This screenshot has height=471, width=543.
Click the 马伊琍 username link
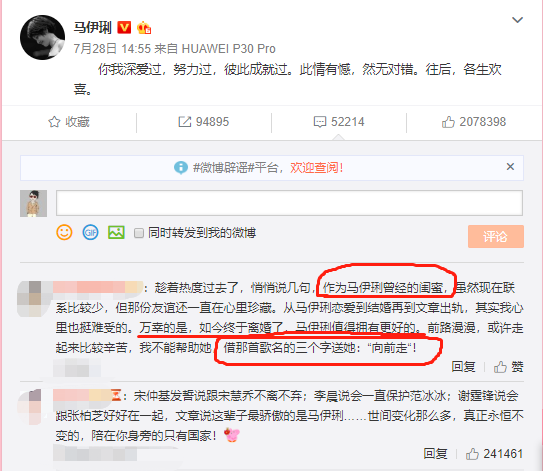[x=92, y=27]
